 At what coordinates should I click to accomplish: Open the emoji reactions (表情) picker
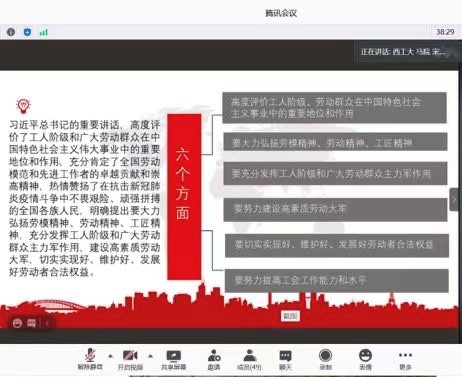365,359
